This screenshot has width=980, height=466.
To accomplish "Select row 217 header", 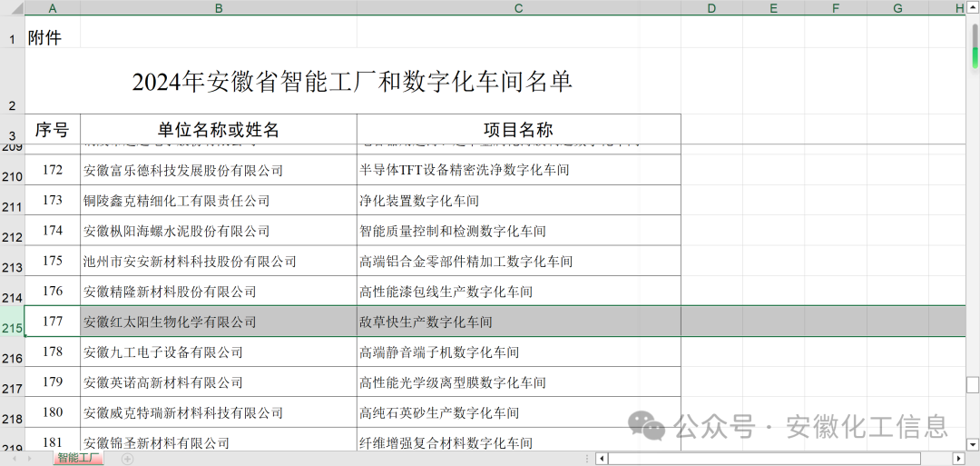I will (x=12, y=382).
